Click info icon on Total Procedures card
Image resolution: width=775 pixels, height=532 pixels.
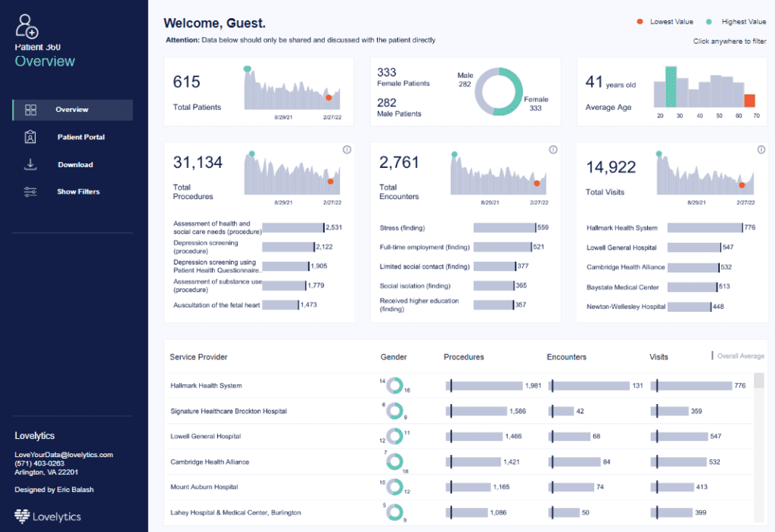coord(347,150)
